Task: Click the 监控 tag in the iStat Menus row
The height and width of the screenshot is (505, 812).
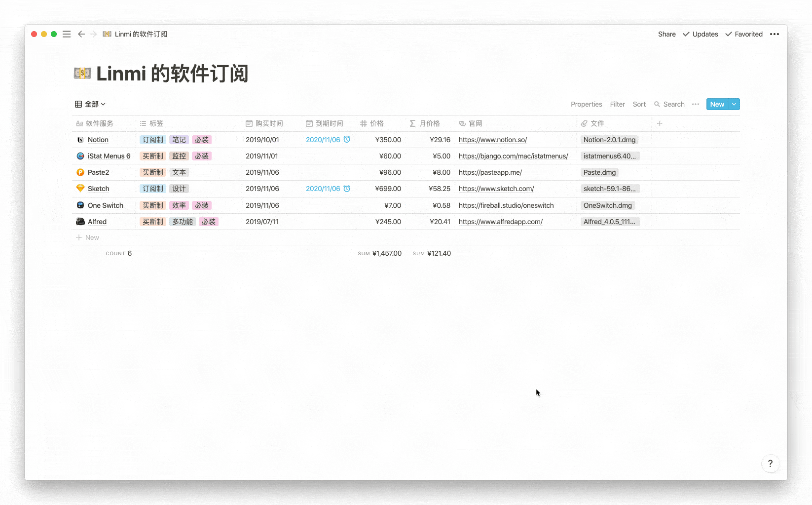Action: (179, 156)
